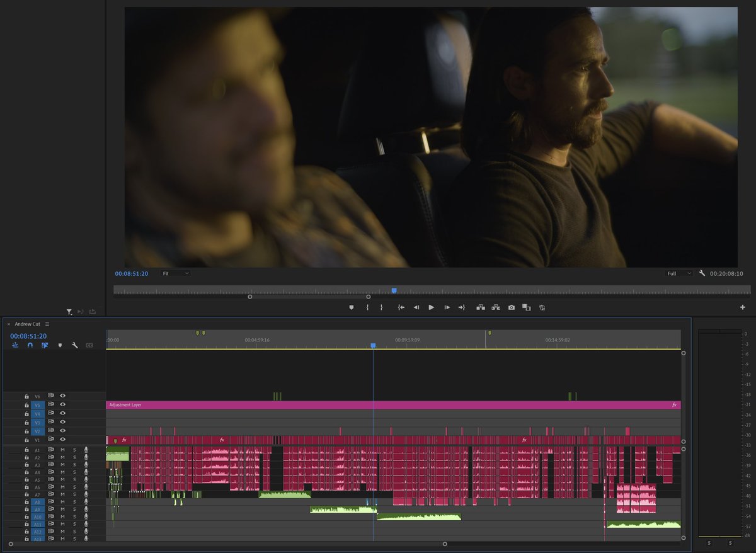Toggle track lock on A5

tap(26, 479)
